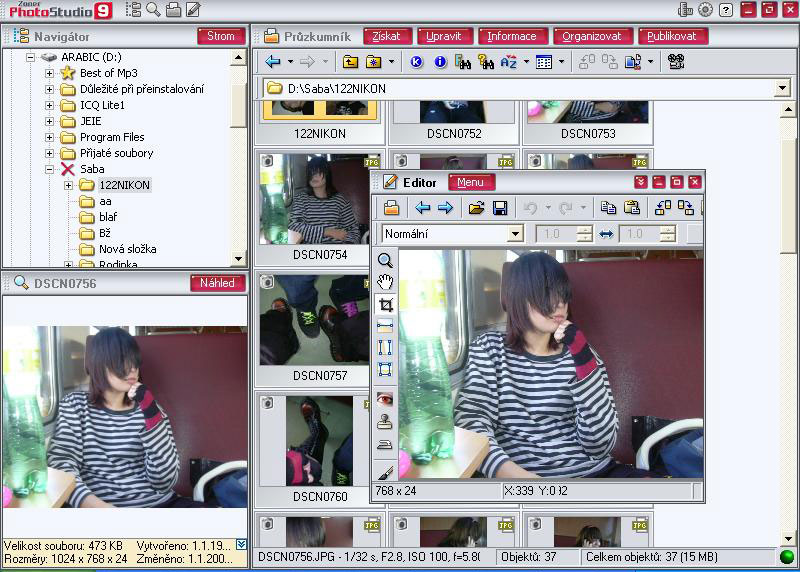Image resolution: width=800 pixels, height=572 pixels.
Task: Expand the Best of Mp3 folder
Action: pos(49,73)
